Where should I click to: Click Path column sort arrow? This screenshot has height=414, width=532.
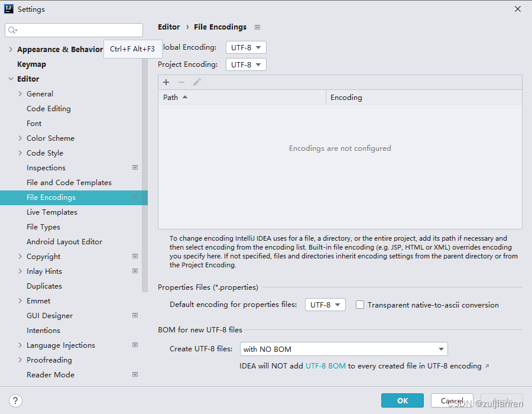point(185,97)
